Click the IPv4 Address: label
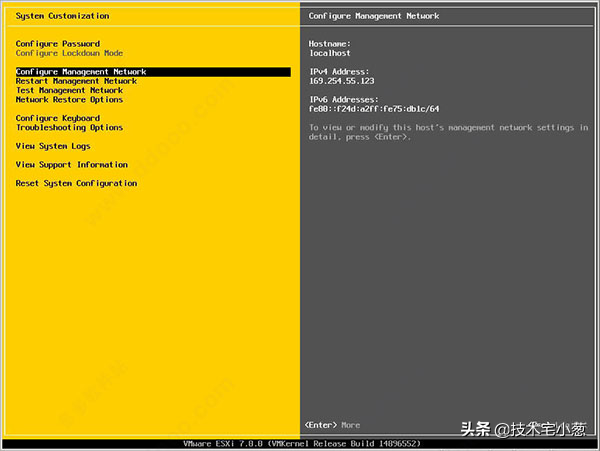600x451 pixels. (339, 72)
